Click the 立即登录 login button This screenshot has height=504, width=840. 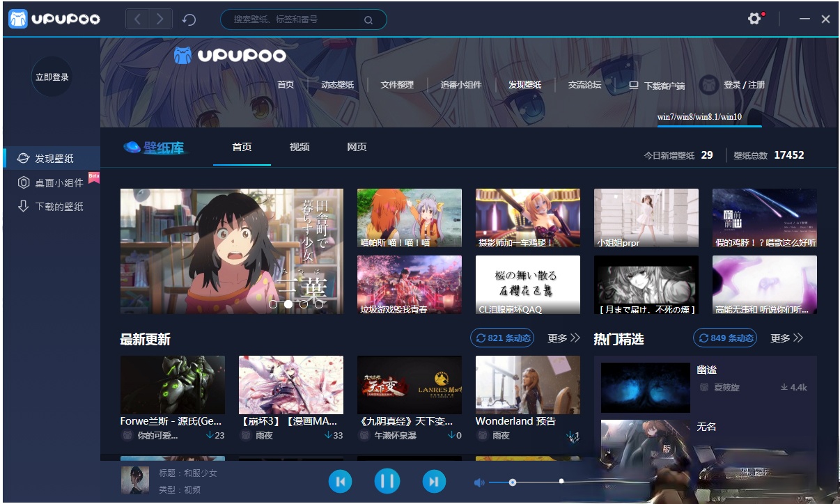[x=52, y=77]
